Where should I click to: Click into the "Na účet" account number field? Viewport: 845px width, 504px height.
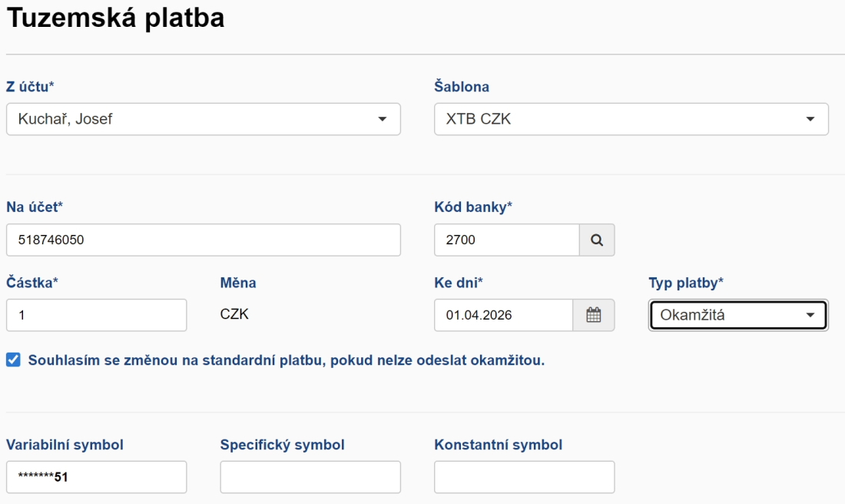point(204,240)
